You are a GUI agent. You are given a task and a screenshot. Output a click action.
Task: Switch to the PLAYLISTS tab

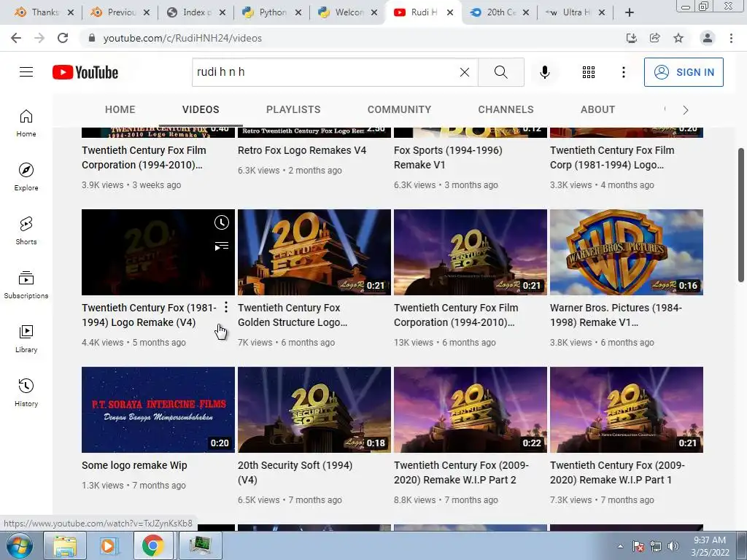[293, 109]
